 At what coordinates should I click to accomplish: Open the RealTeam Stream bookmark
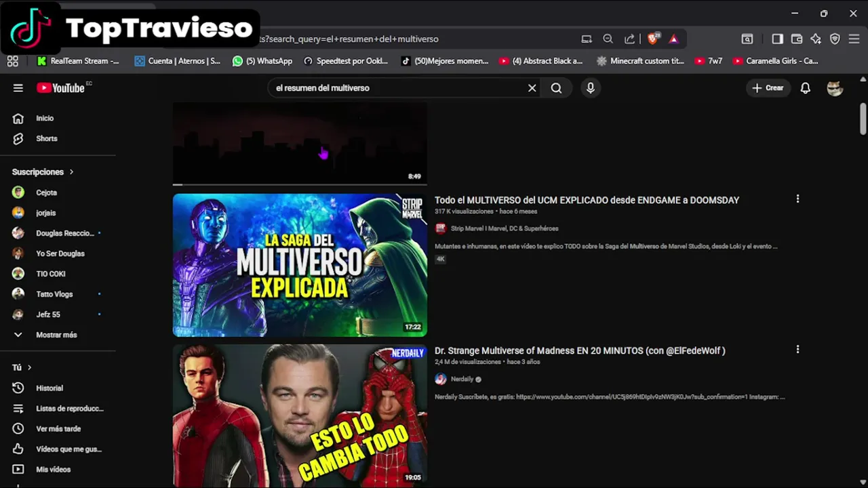click(x=78, y=61)
